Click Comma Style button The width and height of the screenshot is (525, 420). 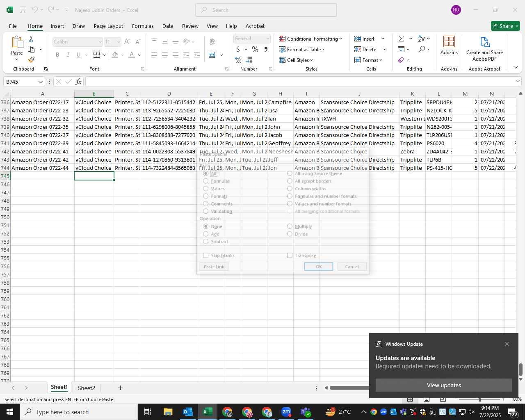266,49
